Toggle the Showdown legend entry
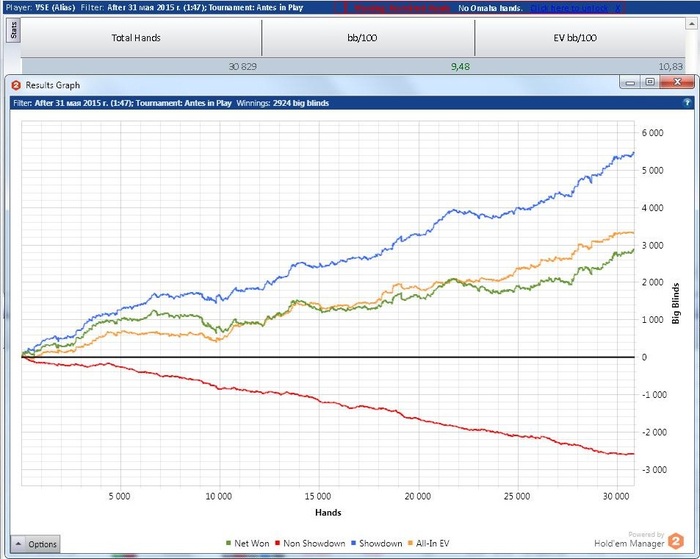Image resolution: width=700 pixels, height=559 pixels. 377,543
